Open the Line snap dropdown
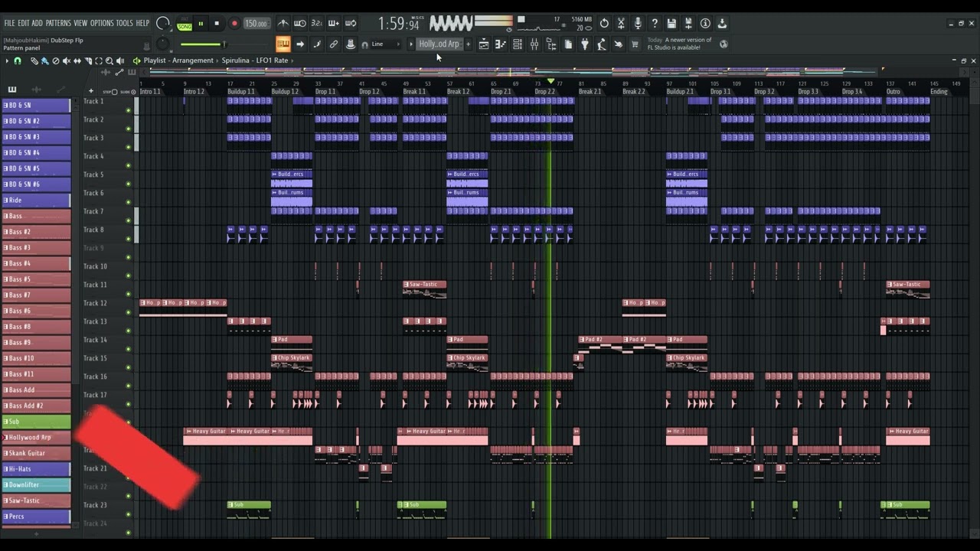 coord(386,44)
